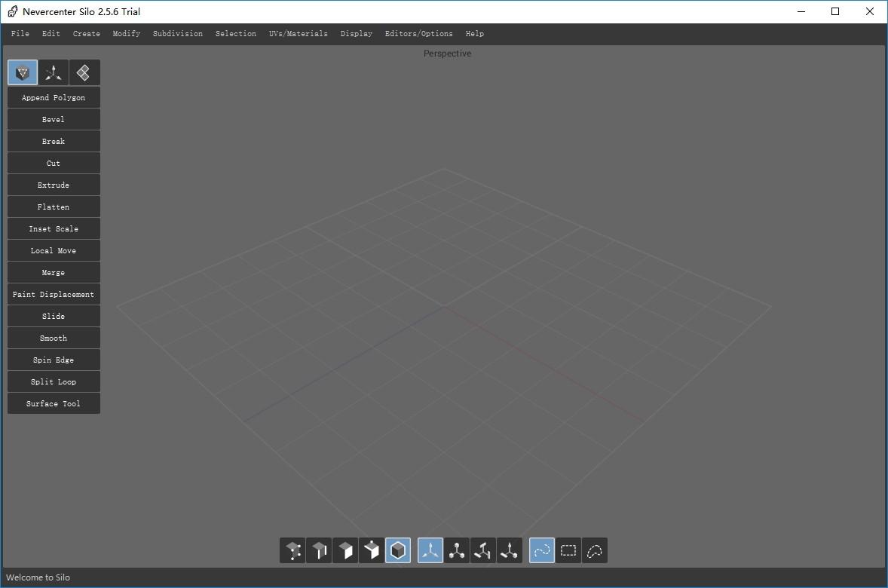Expand the Display menu

(x=357, y=33)
